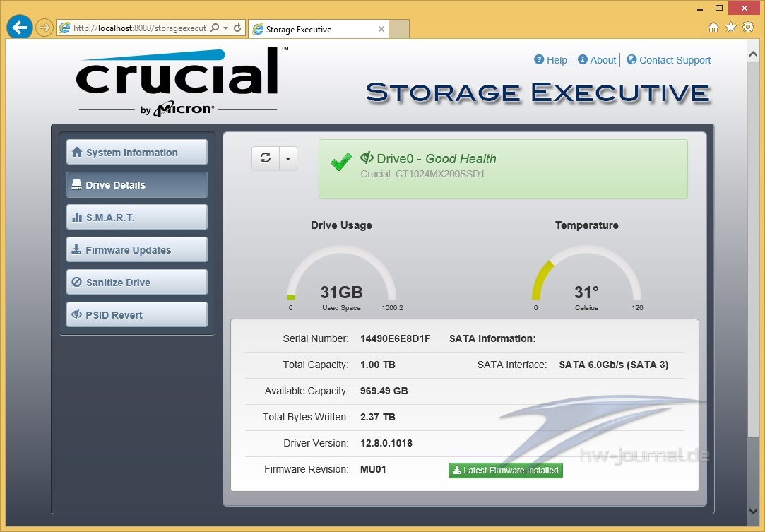Click the browser forward arrow
The height and width of the screenshot is (532, 765).
pos(44,28)
